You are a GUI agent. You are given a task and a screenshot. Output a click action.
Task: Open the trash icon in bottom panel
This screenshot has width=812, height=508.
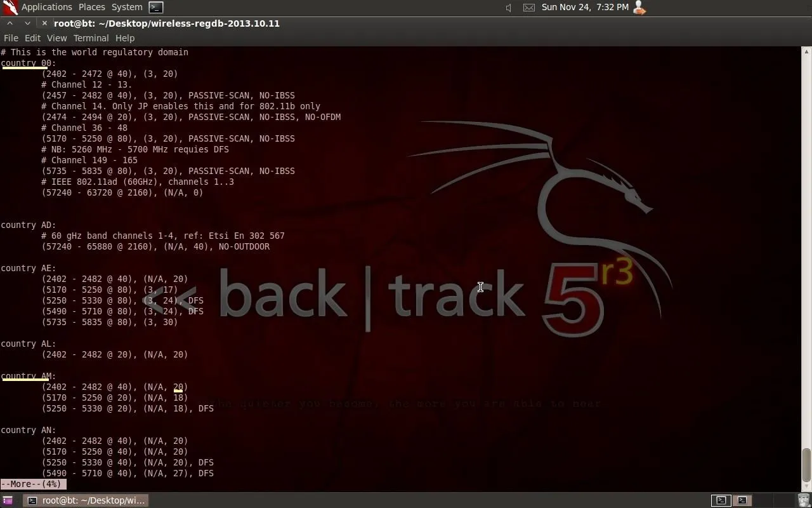click(804, 500)
